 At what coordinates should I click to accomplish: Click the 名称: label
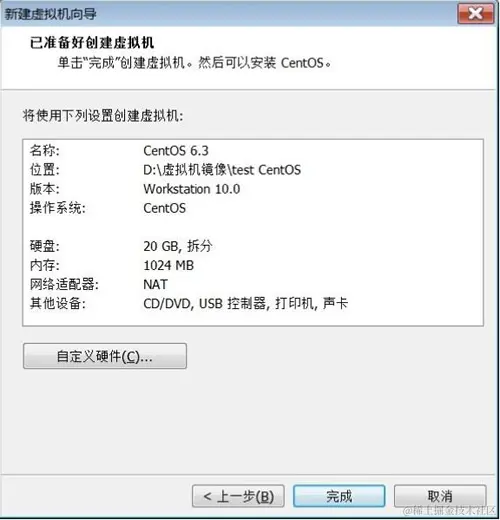(45, 151)
